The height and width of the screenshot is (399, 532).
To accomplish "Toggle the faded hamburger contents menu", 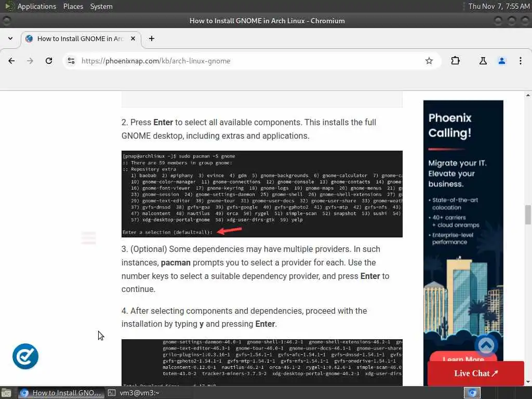I will point(88,237).
